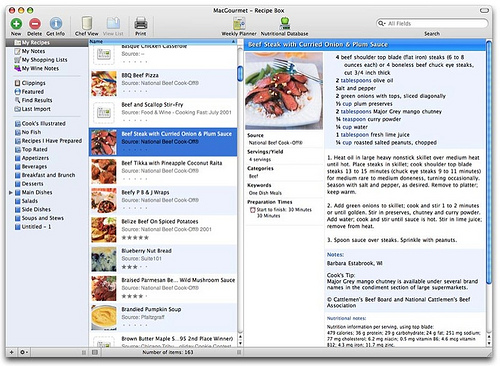Select the Brandied Pumpkin Soup recipe
The image size is (500, 366).
coord(163,318)
